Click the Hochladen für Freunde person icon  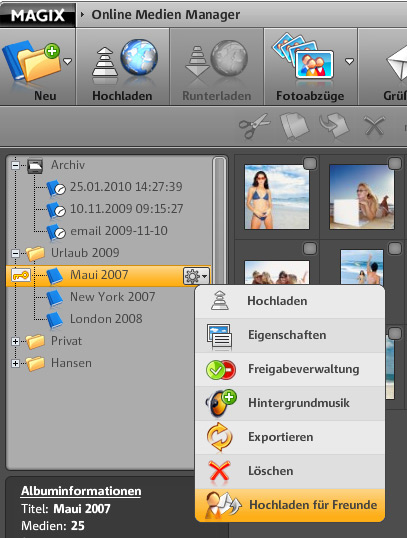pos(222,504)
